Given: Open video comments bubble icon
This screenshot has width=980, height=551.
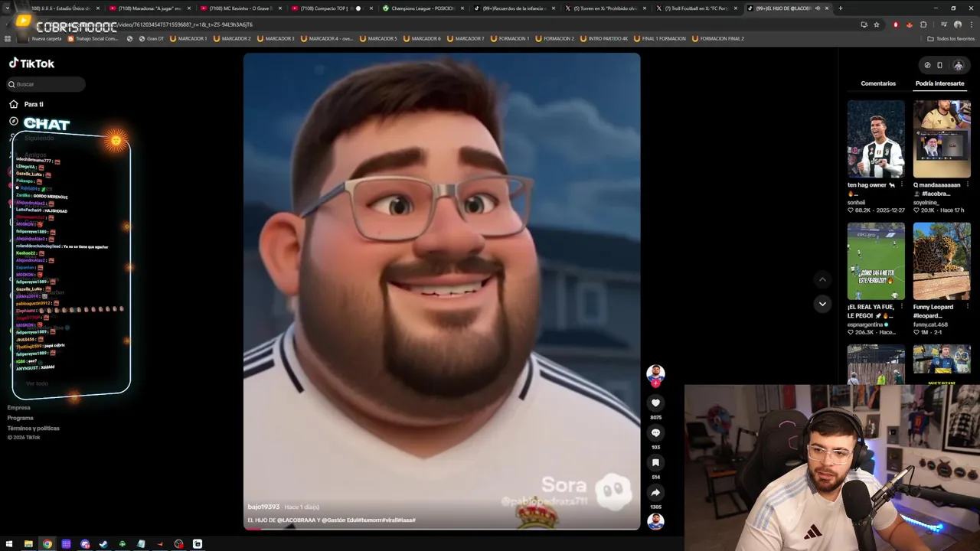Looking at the screenshot, I should click(x=655, y=433).
